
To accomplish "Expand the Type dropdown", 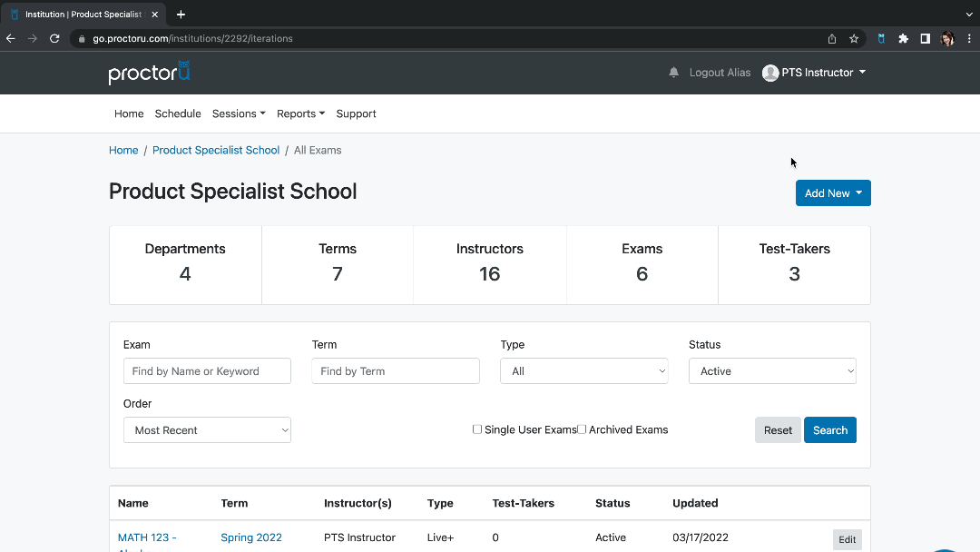I will click(583, 371).
